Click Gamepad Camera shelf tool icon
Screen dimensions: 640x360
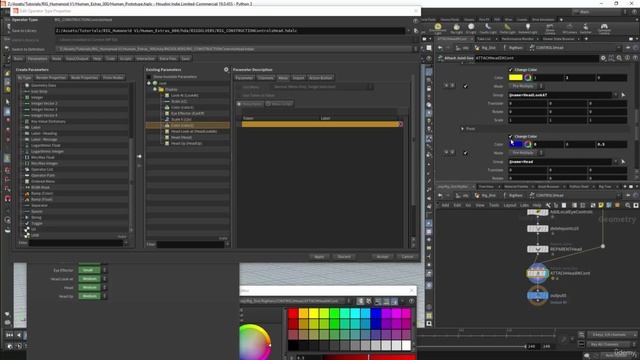[x=604, y=28]
